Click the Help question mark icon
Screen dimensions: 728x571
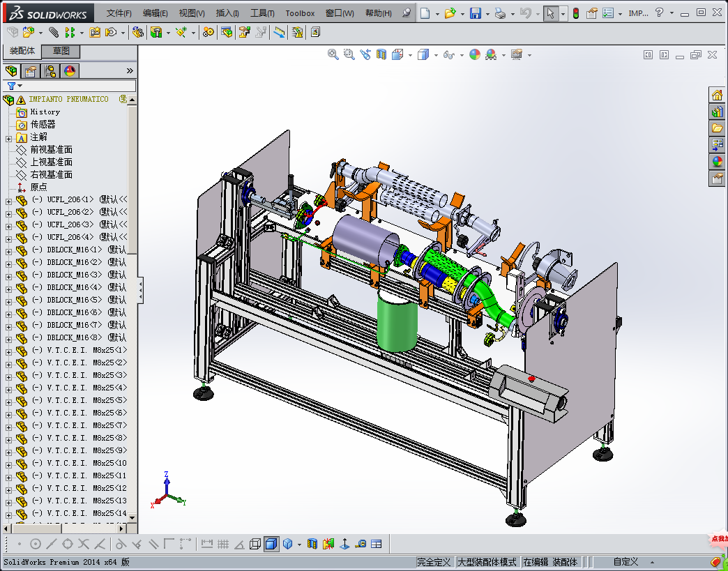pos(659,13)
